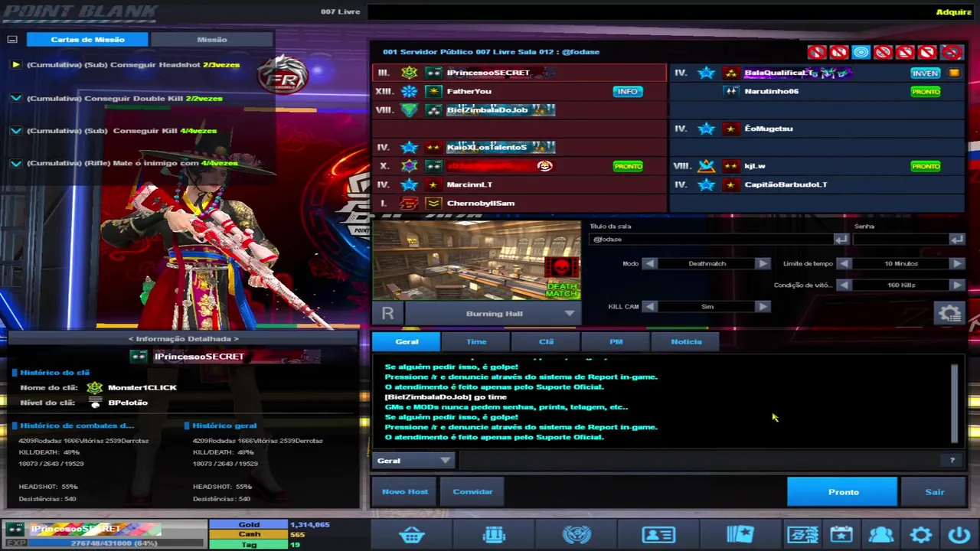Open the settings gear in bottom bar
The image size is (980, 551).
coord(920,534)
